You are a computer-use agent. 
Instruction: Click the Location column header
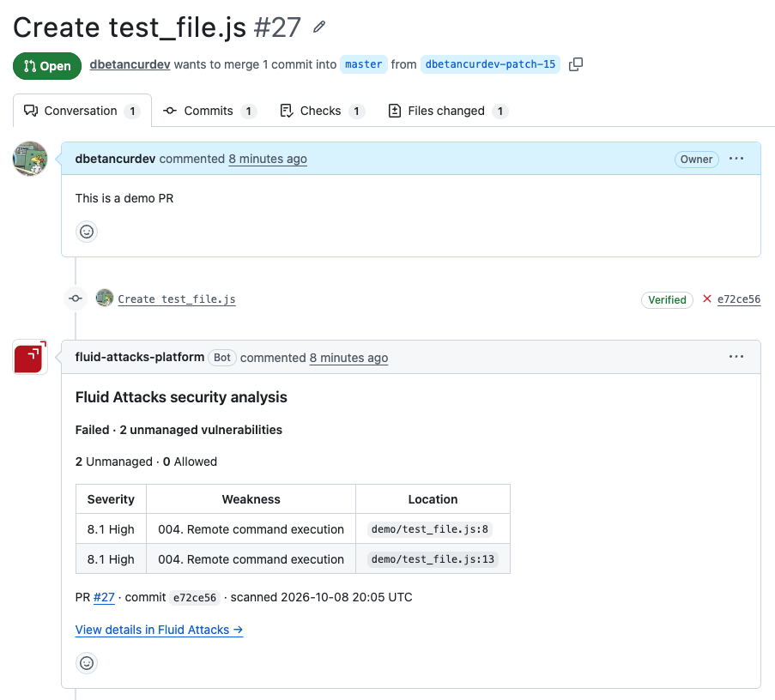(x=433, y=499)
